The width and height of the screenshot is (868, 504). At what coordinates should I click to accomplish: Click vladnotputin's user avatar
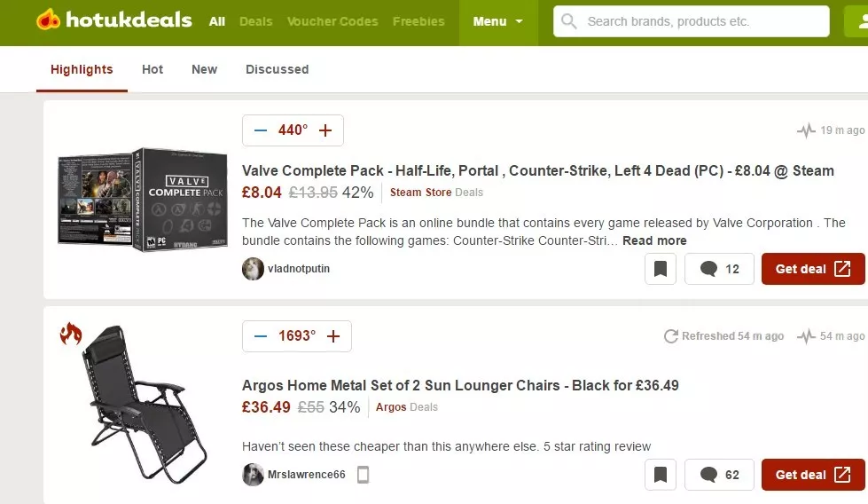pyautogui.click(x=253, y=269)
